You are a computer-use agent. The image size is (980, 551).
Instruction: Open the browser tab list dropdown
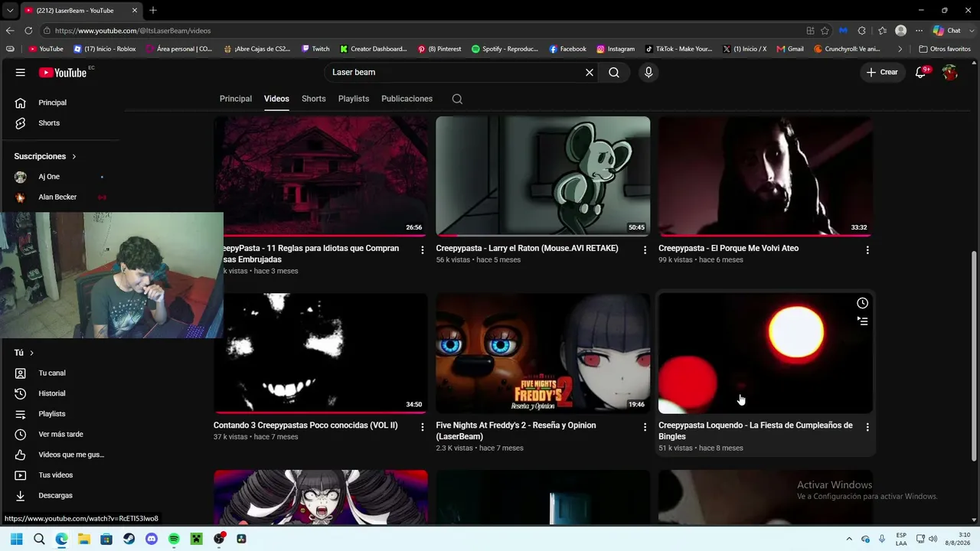[10, 10]
